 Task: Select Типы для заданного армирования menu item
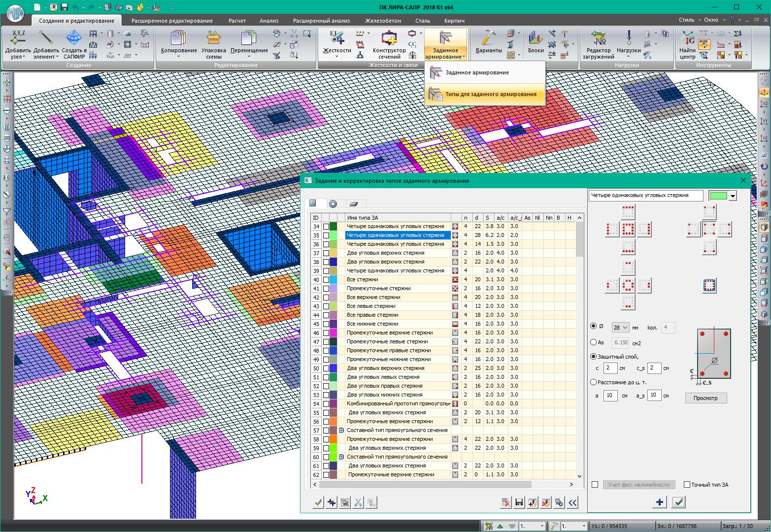click(x=490, y=94)
